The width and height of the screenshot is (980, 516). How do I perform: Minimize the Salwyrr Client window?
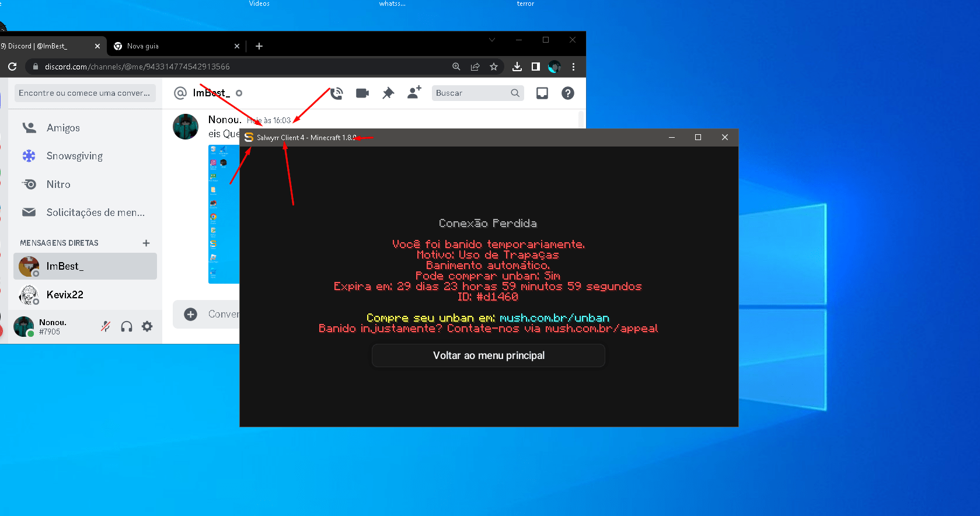tap(672, 137)
